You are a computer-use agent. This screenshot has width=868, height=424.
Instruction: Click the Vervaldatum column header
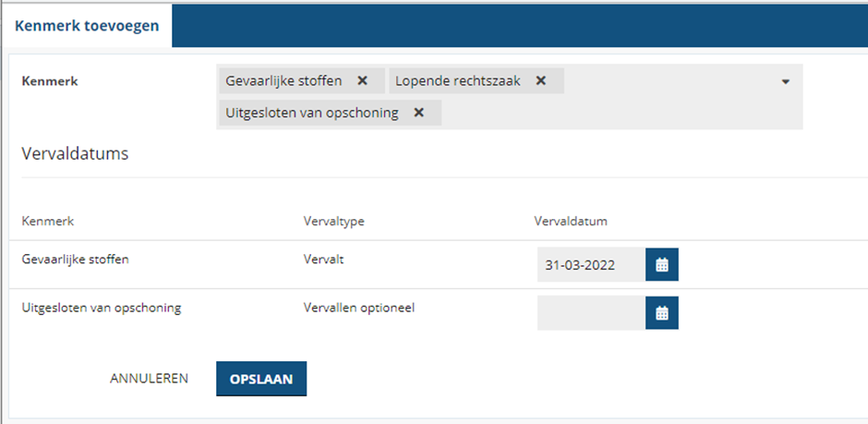tap(570, 222)
